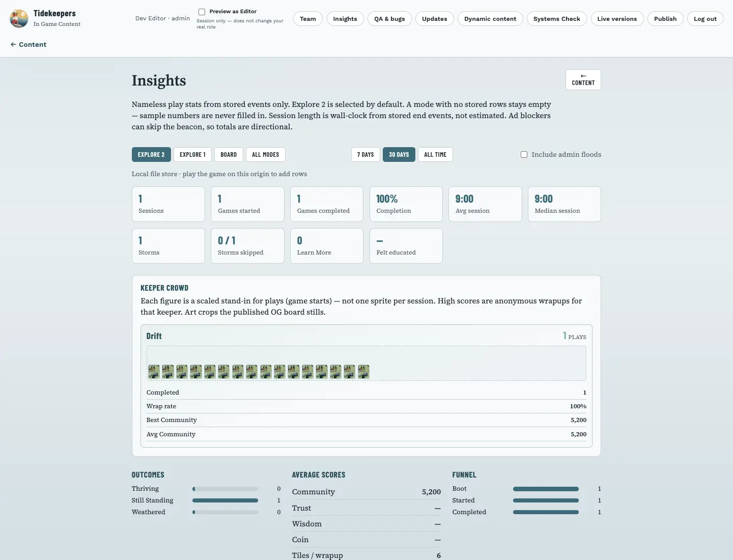Open the Team page
This screenshot has width=733, height=560.
pos(308,19)
